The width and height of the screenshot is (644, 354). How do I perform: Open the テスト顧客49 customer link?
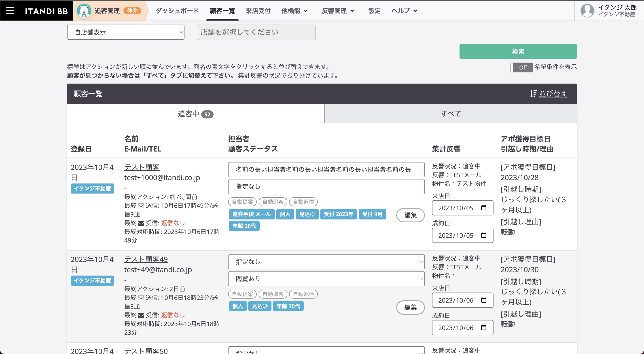point(146,259)
